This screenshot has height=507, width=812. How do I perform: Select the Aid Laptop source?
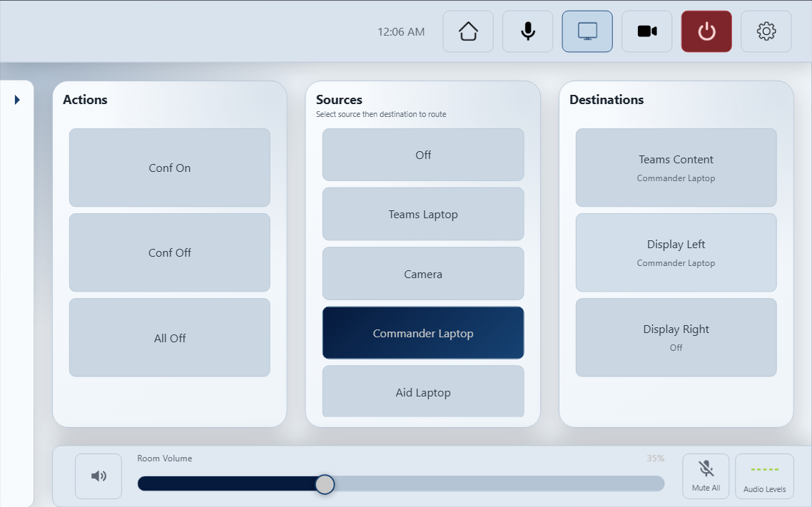(423, 391)
